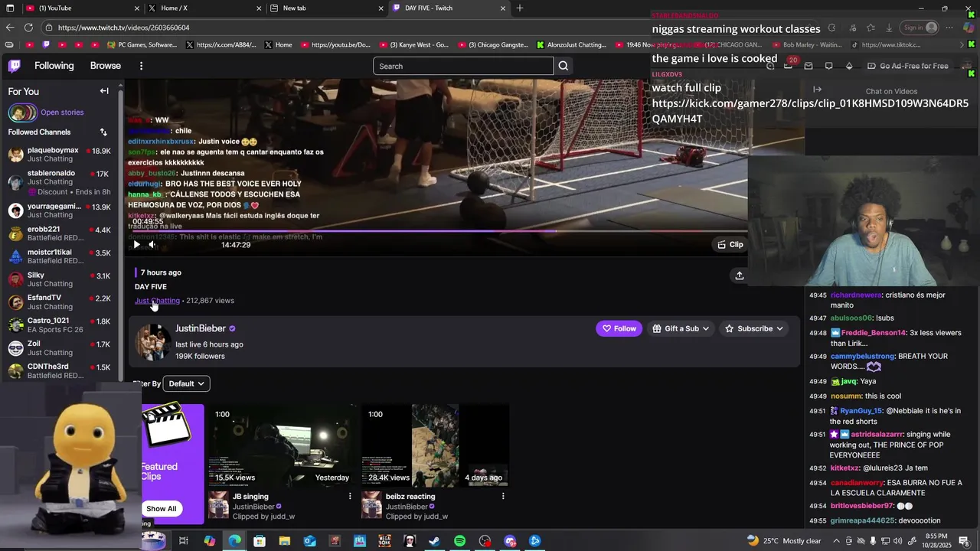Click the Edge browser settings ellipsis
The image size is (980, 551).
click(949, 28)
